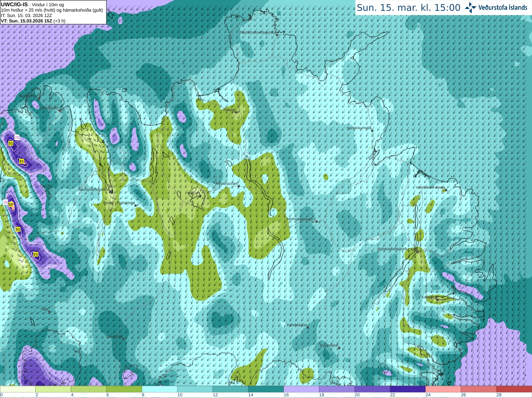
Task: Select the Akureyrarflugvöllur station label
Action: [x=94, y=189]
